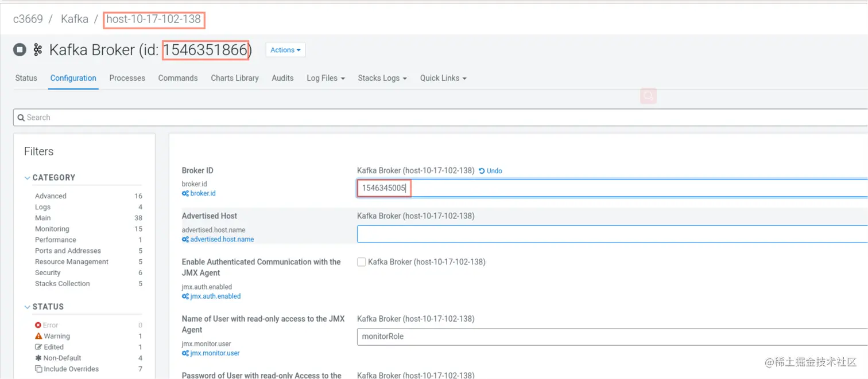The height and width of the screenshot is (379, 868).
Task: Open the Charts Library tab
Action: click(x=235, y=78)
